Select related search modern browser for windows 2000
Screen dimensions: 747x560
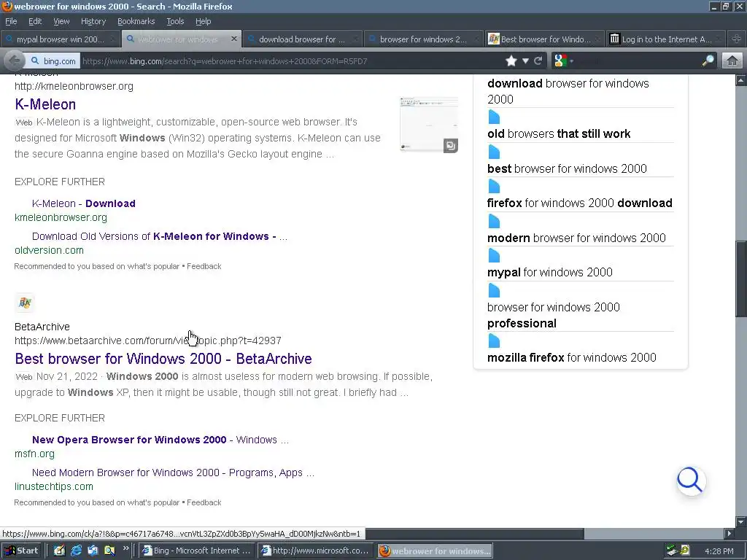[576, 238]
